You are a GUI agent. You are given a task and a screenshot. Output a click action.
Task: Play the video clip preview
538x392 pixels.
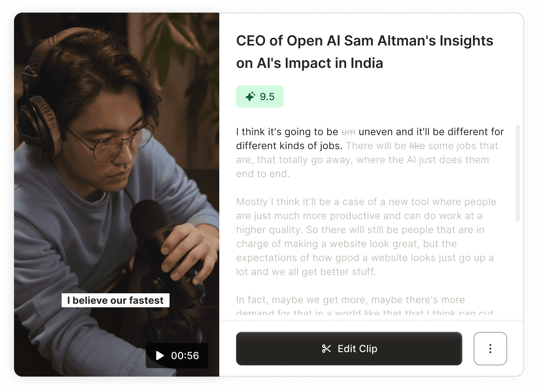160,356
